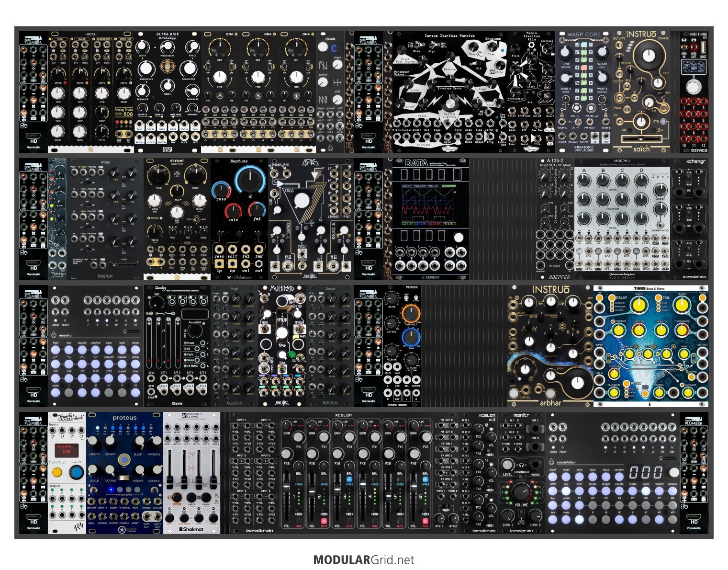The width and height of the screenshot is (728, 570).
Task: Toggle XFADE on xcelon channel 1
Action: point(298,479)
